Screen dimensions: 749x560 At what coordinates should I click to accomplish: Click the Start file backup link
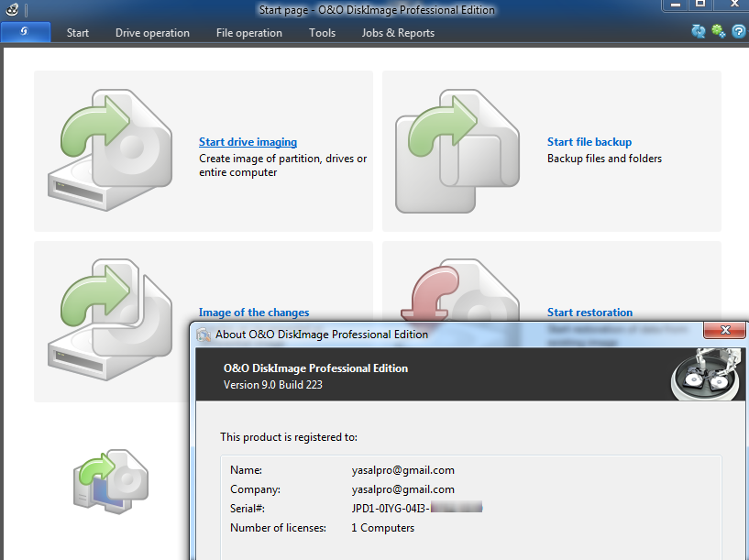click(589, 142)
